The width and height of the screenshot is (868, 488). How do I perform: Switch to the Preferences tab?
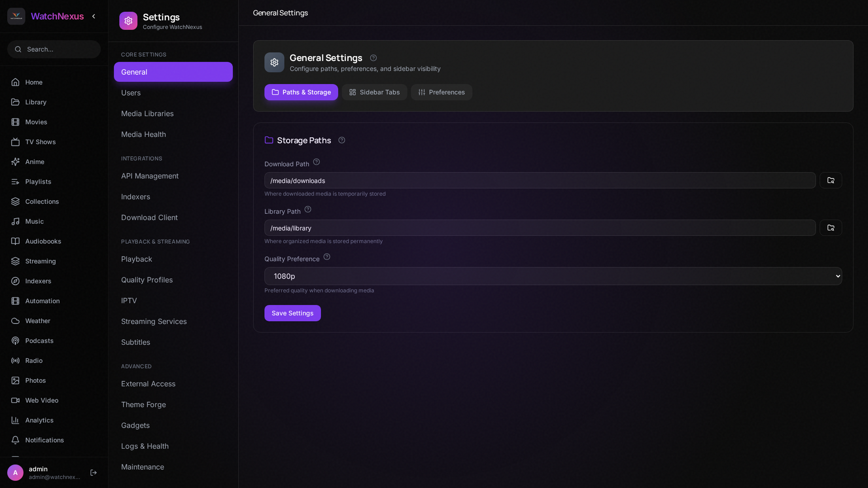(441, 92)
